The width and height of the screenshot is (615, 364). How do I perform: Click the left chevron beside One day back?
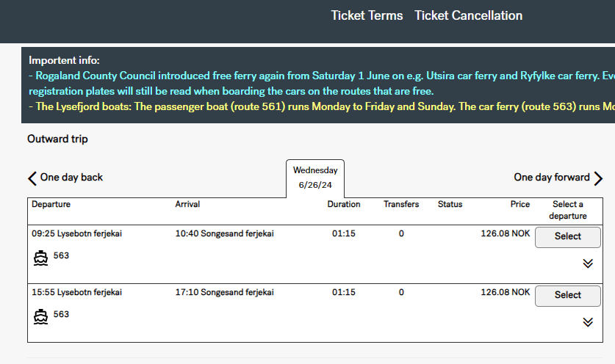click(32, 178)
